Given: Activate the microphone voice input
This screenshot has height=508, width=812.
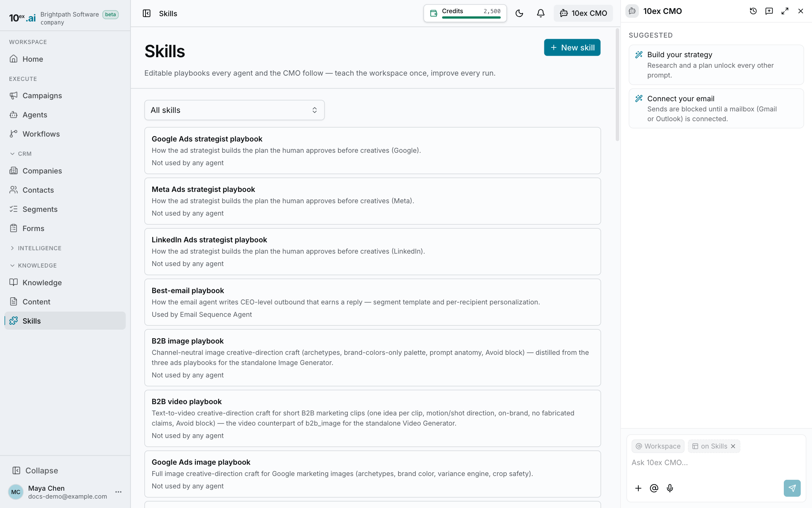Looking at the screenshot, I should point(670,488).
